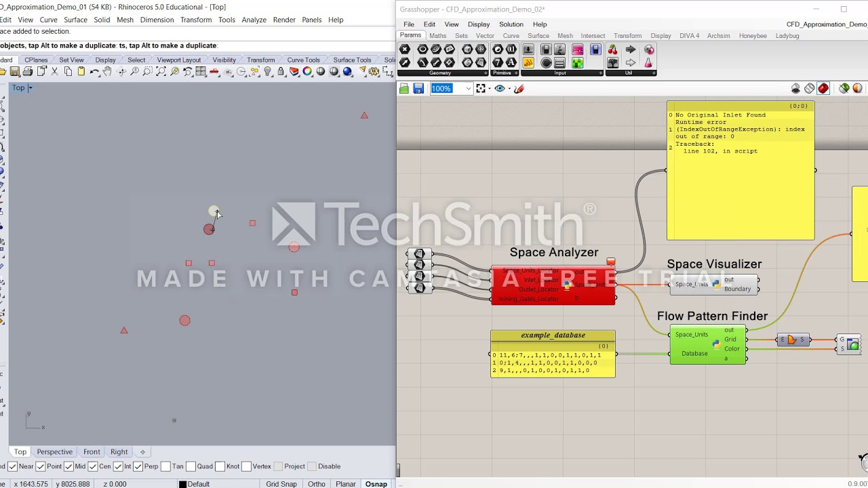
Task: Click the Save icon in Rhino toolbar
Action: point(14,71)
